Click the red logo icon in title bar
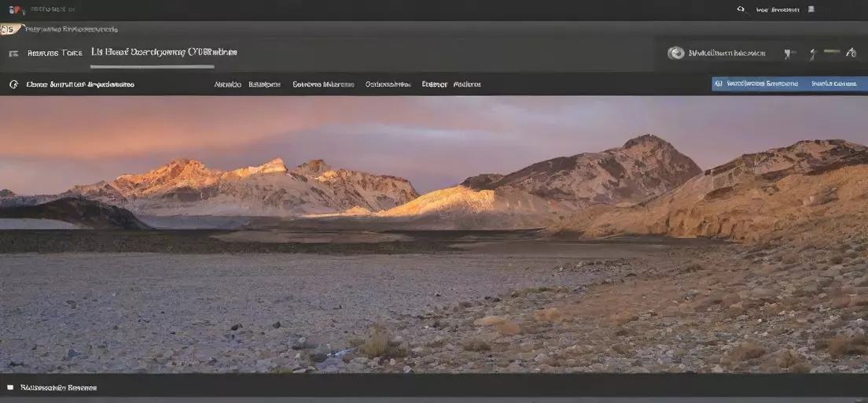This screenshot has width=868, height=403. coord(17,10)
